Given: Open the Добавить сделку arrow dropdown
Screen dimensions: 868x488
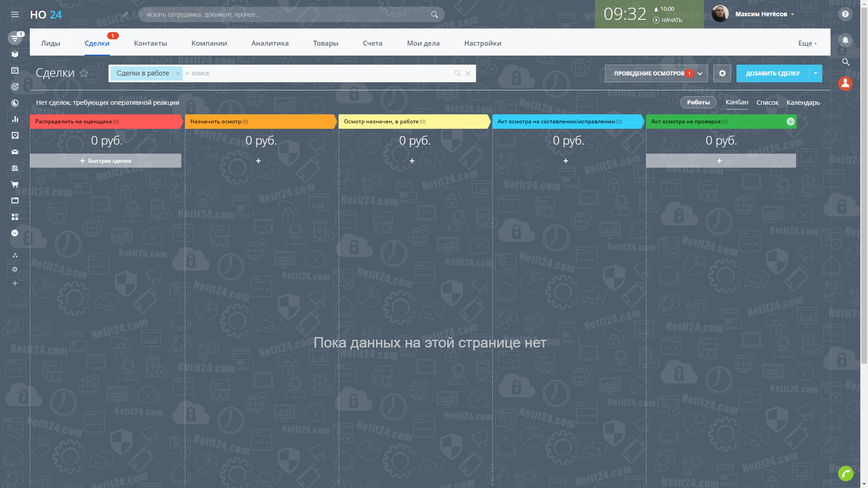Looking at the screenshot, I should coord(816,73).
